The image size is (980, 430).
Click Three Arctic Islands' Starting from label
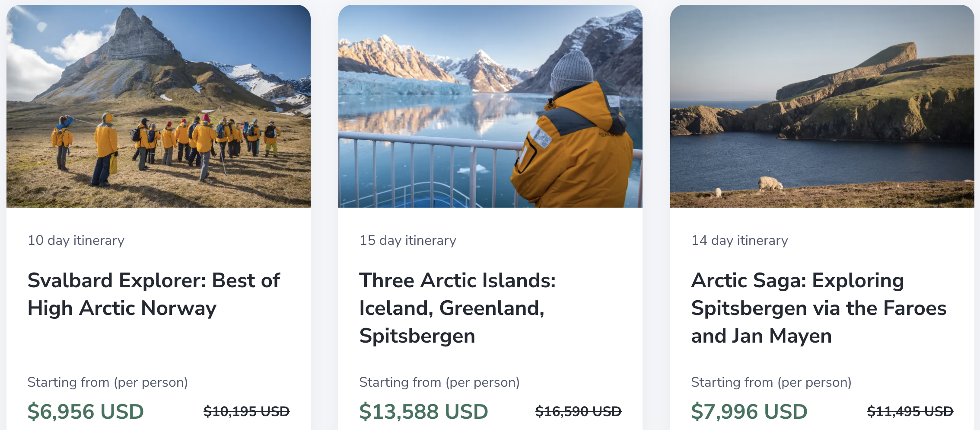click(439, 382)
